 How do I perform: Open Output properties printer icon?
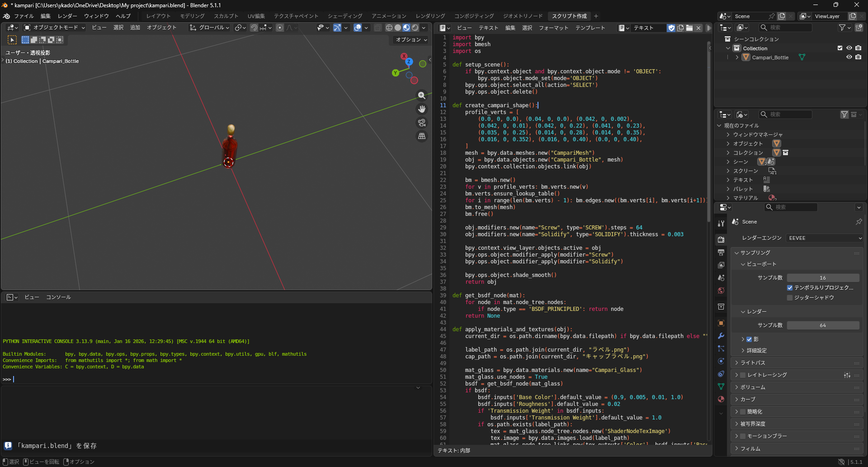tap(721, 252)
